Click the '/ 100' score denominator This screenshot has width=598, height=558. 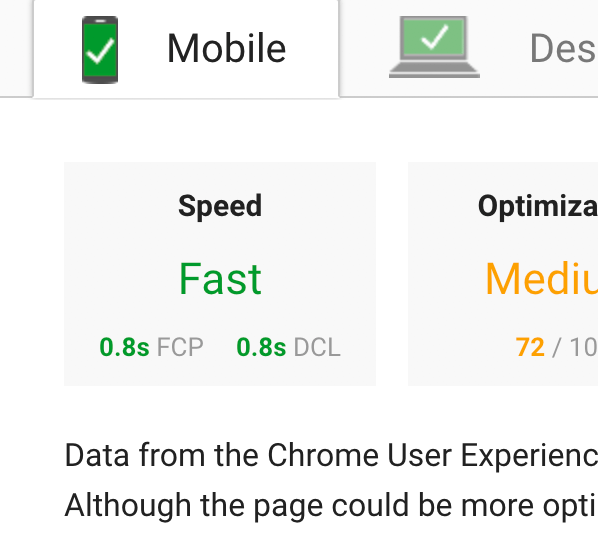(x=575, y=347)
